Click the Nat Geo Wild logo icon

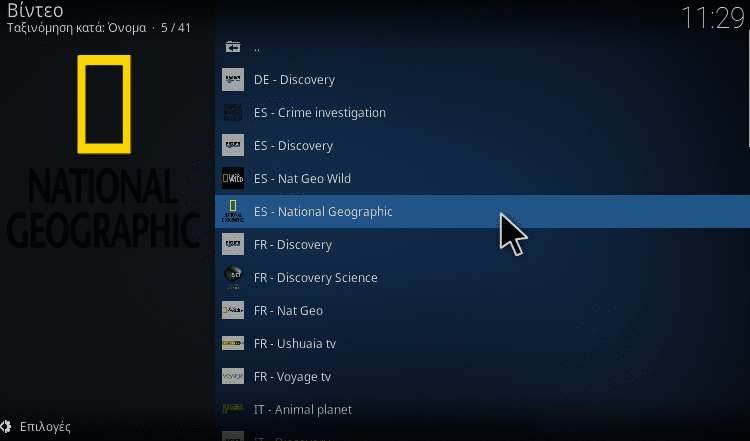pyautogui.click(x=233, y=178)
